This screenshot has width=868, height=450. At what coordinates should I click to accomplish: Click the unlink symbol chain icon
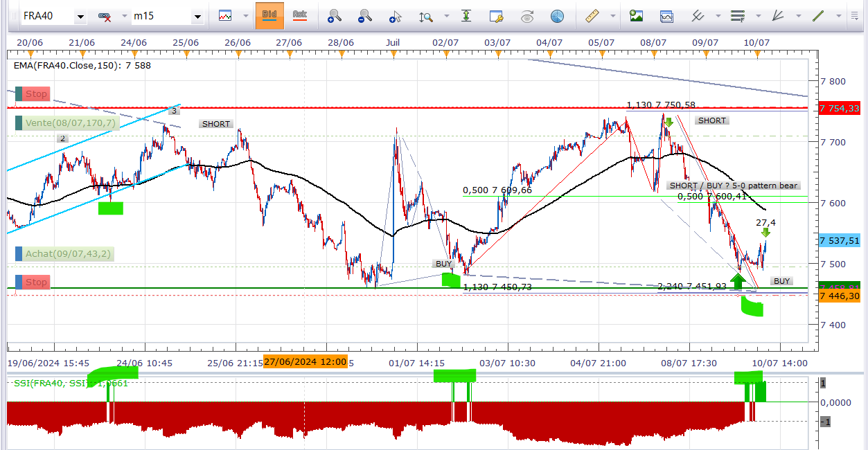(x=105, y=16)
